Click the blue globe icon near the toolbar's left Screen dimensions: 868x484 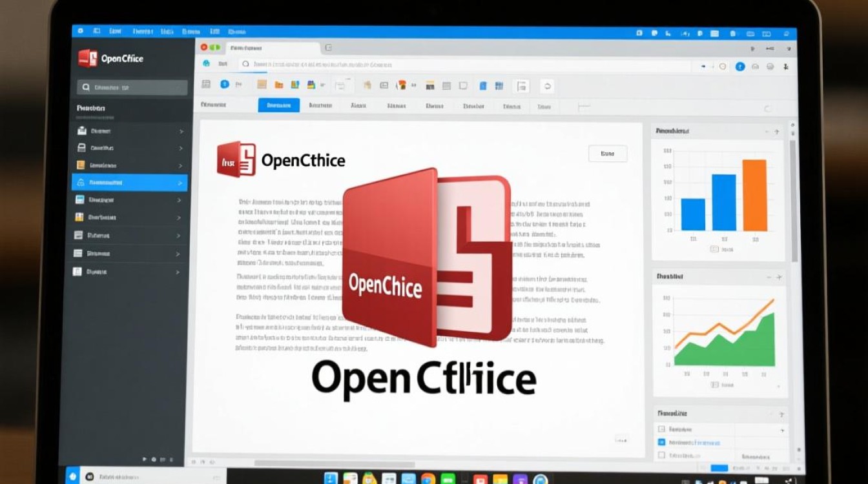pyautogui.click(x=224, y=84)
